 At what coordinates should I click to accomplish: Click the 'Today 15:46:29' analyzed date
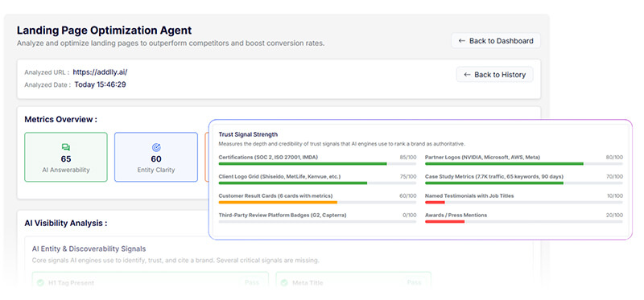tap(100, 84)
